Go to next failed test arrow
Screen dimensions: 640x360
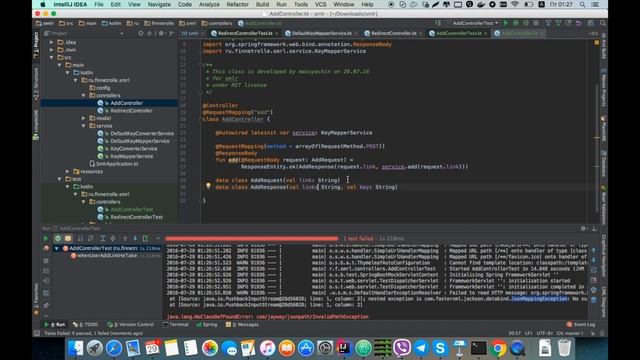point(135,238)
